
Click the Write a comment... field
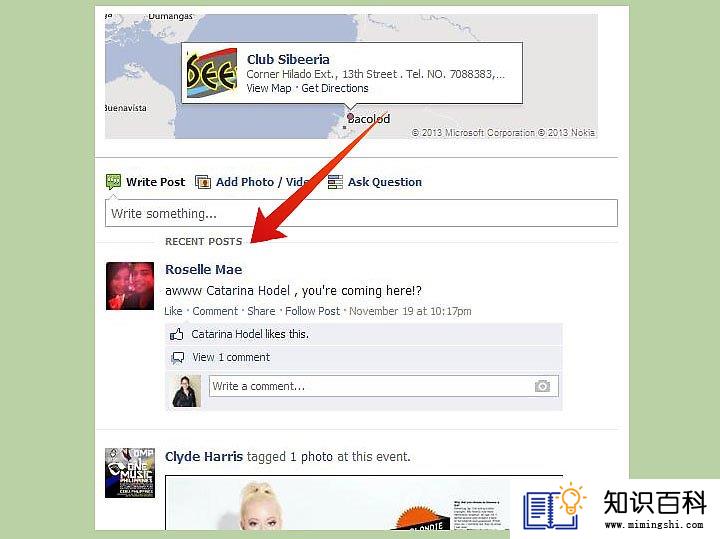(384, 386)
